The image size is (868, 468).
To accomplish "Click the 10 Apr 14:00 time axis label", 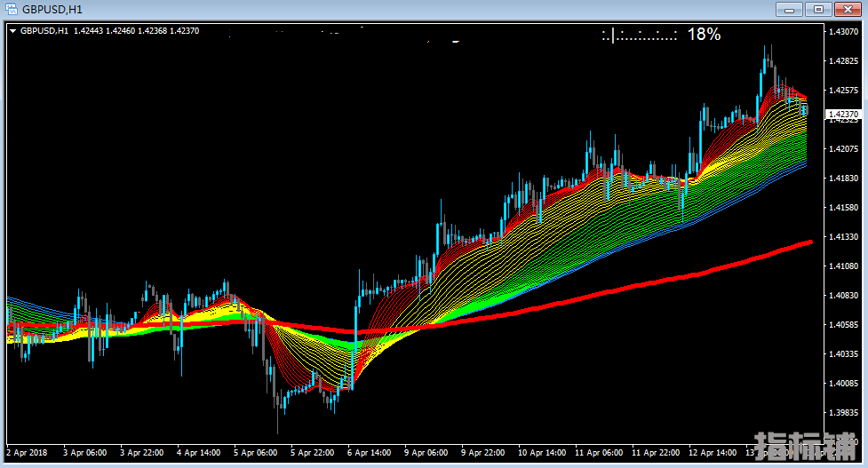I will (x=540, y=452).
